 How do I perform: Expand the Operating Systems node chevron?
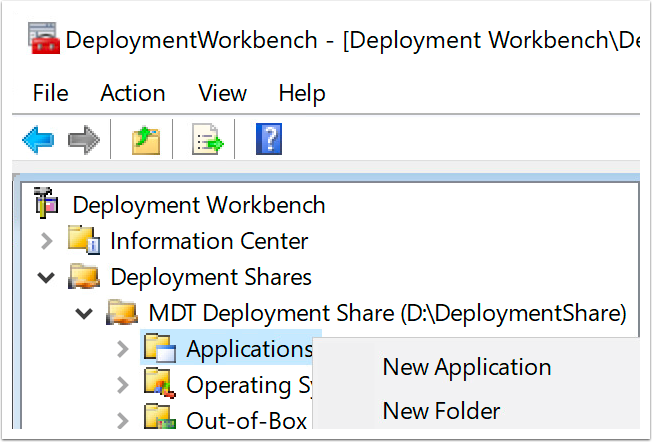coord(123,385)
